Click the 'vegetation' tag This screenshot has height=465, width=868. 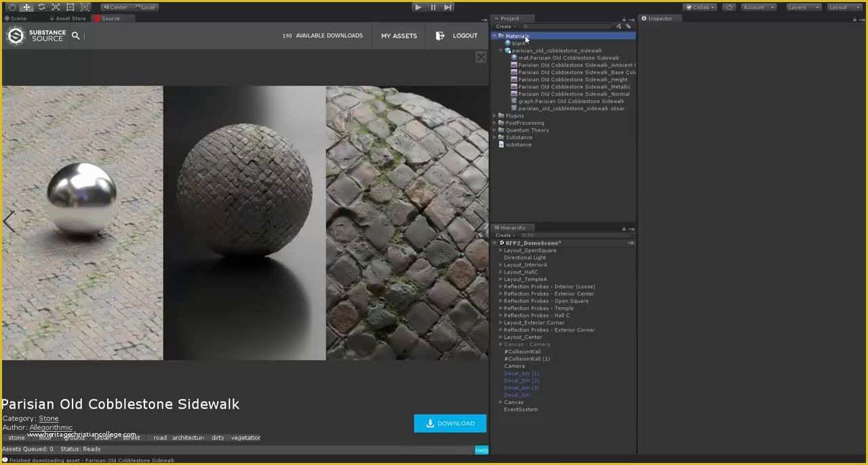click(x=245, y=438)
